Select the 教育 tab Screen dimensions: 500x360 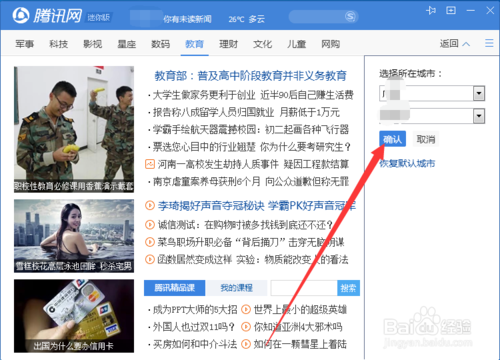pos(194,44)
